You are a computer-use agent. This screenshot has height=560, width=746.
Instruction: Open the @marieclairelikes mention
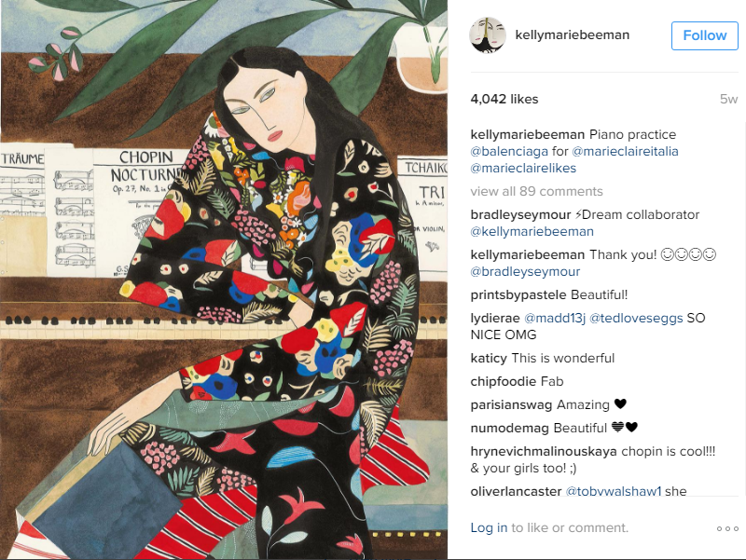click(x=523, y=168)
